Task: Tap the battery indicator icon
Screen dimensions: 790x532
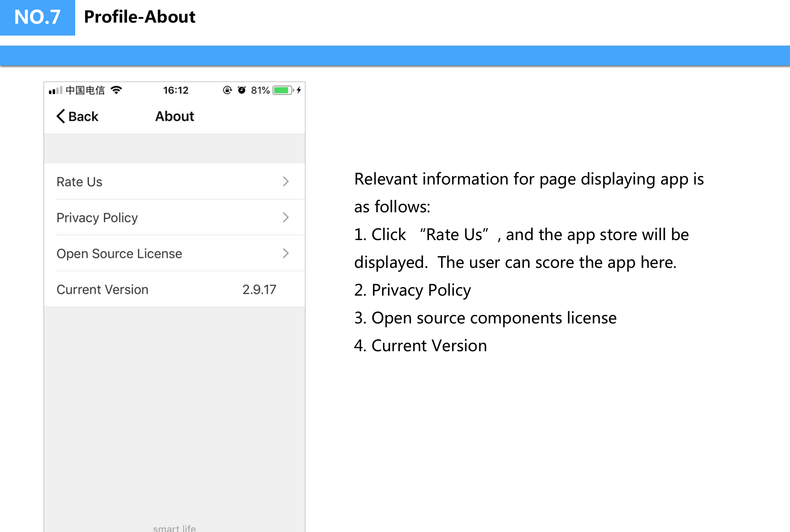Action: click(x=283, y=90)
